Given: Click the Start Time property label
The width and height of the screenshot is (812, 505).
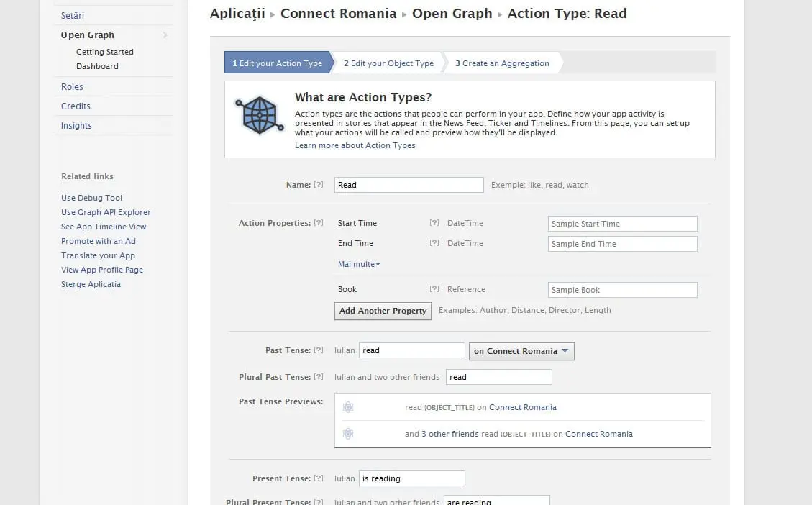Looking at the screenshot, I should click(357, 223).
